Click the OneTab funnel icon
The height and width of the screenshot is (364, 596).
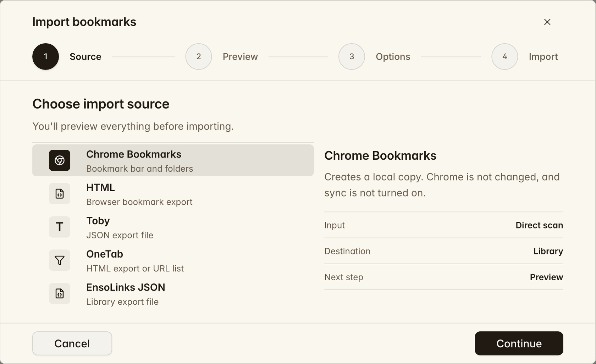pyautogui.click(x=60, y=260)
